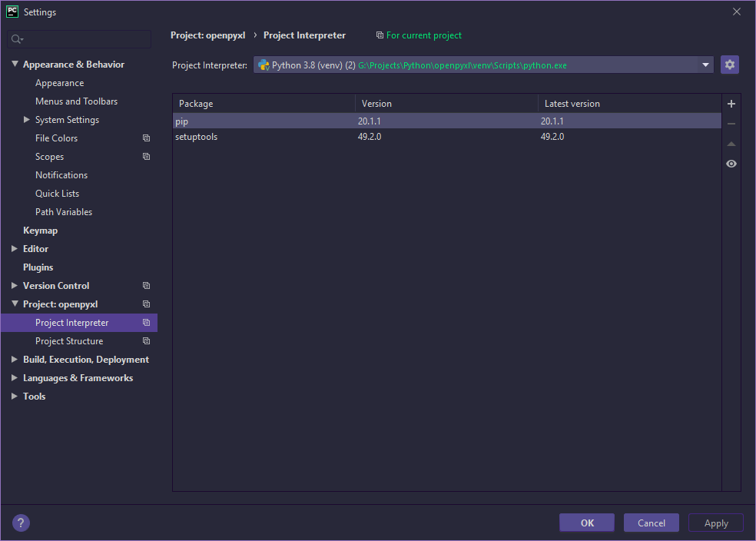Toggle show early releases eye icon
Viewport: 756px width, 541px height.
point(731,164)
